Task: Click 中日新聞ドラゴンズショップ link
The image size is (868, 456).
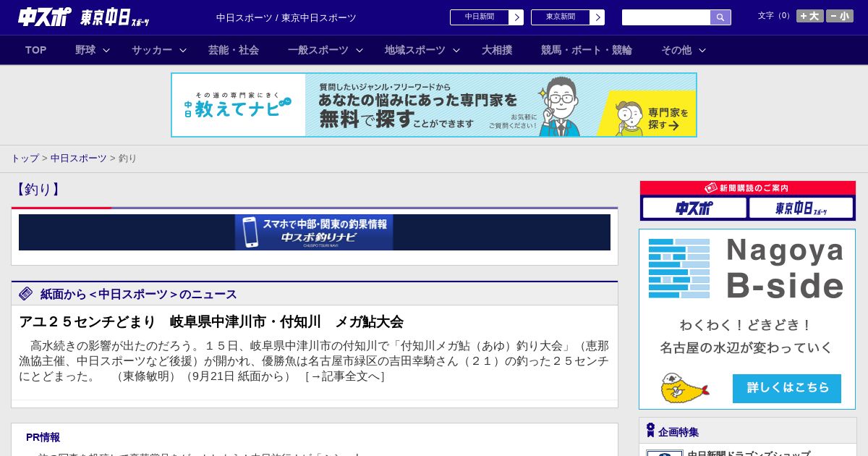Action: 749,454
